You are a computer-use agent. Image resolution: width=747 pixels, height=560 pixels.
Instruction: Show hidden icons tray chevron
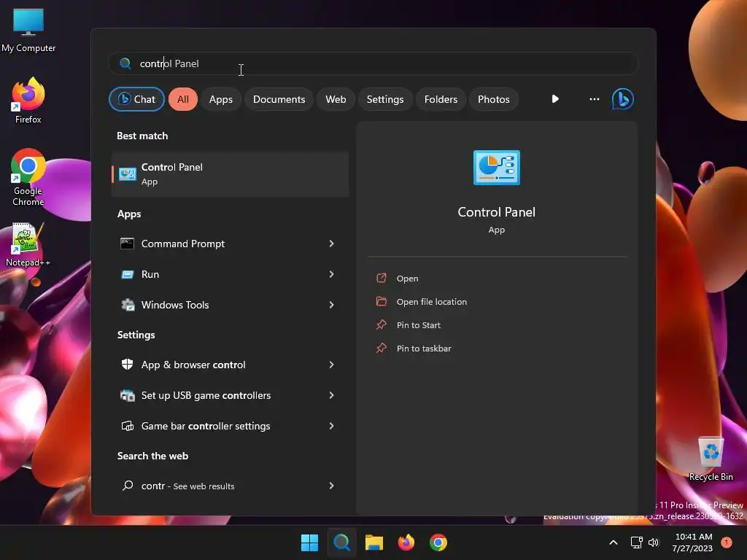coord(614,542)
